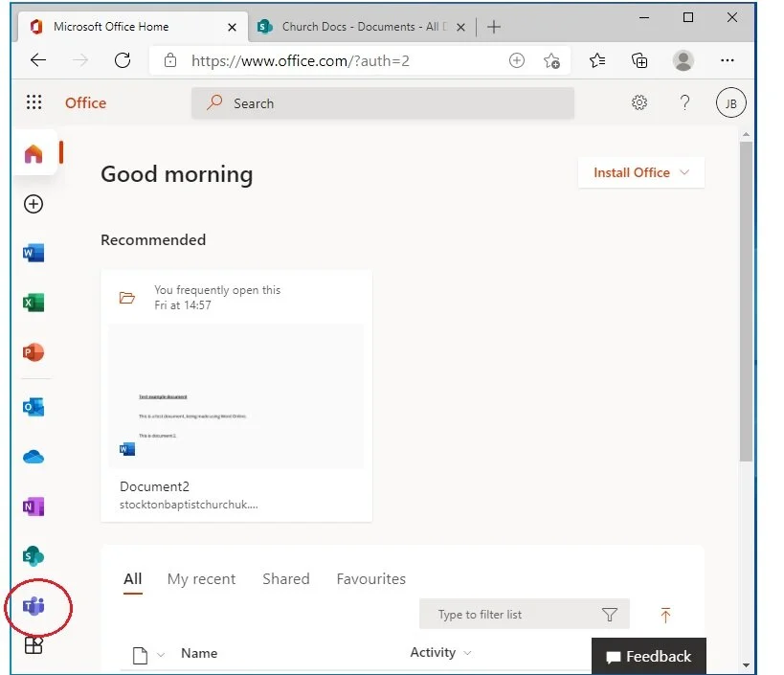Image resolution: width=784 pixels, height=675 pixels.
Task: Click the Activity column header
Action: tap(433, 653)
